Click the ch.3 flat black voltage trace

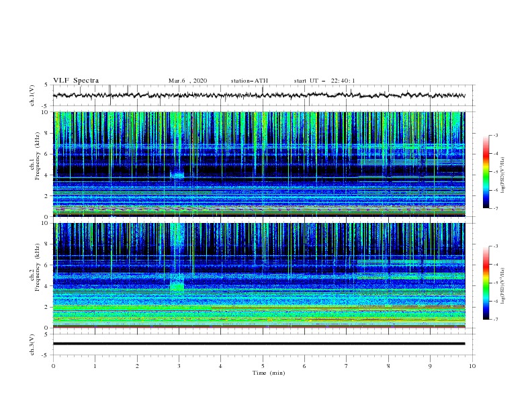pyautogui.click(x=259, y=344)
